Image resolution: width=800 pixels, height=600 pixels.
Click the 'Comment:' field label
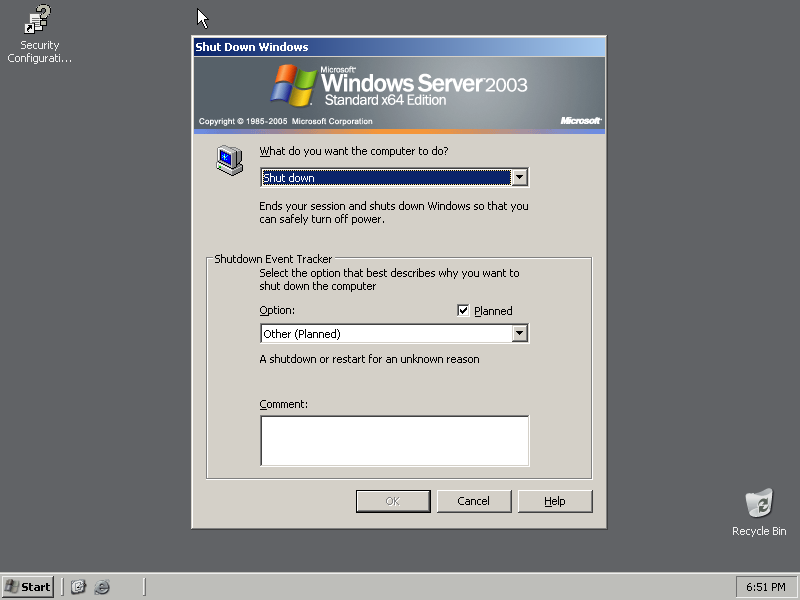point(284,405)
